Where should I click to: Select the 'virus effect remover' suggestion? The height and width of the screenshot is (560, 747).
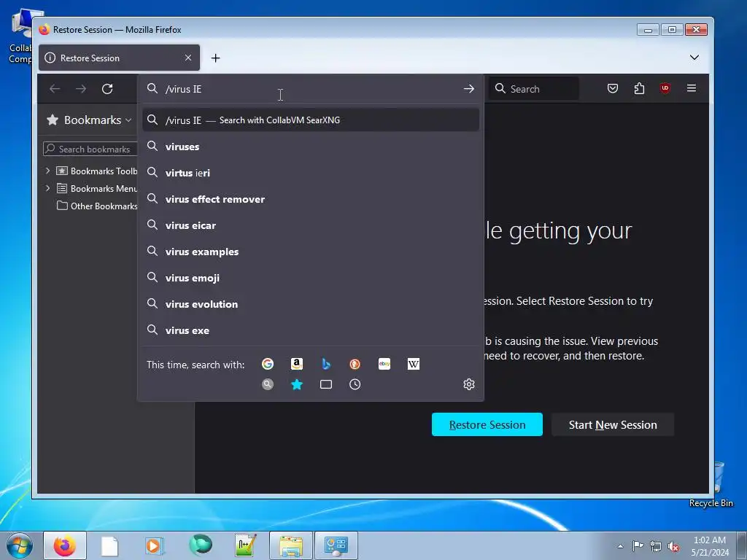311,199
